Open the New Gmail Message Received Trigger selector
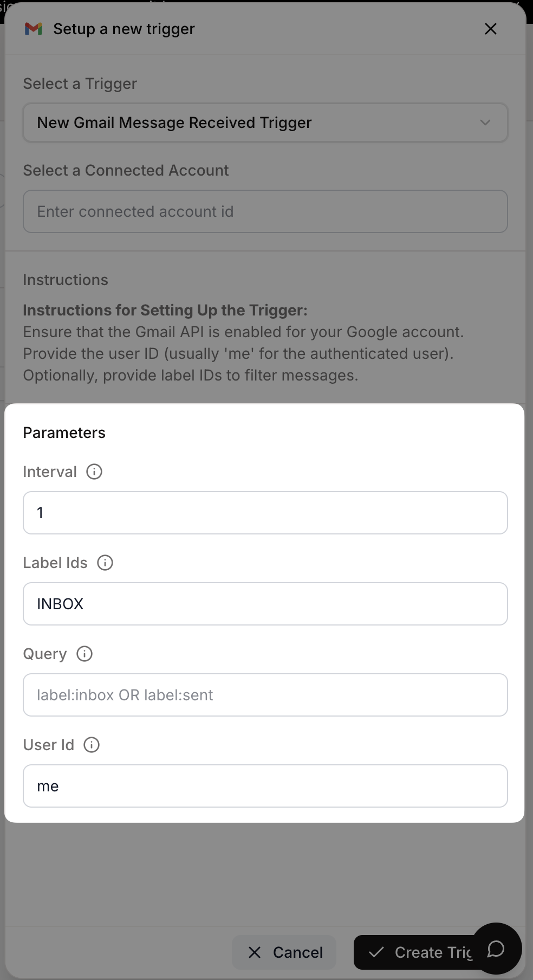Viewport: 533px width, 980px height. [x=265, y=122]
